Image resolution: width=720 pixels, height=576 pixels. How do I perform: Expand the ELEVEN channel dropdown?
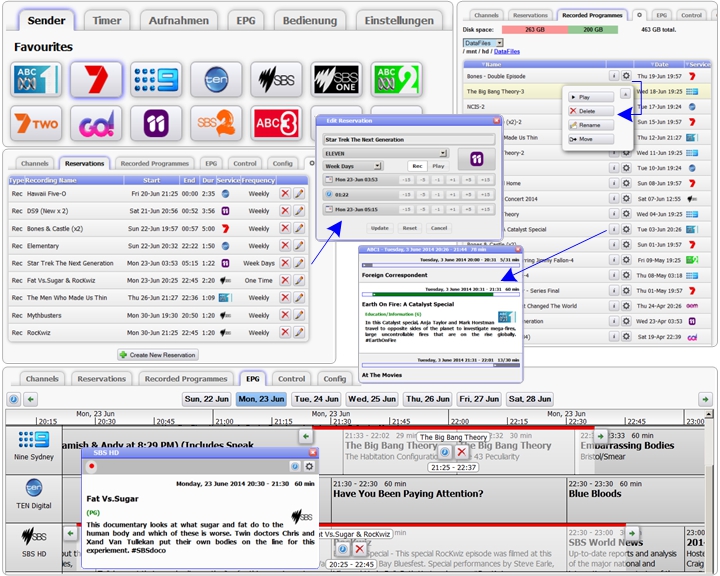pyautogui.click(x=442, y=153)
